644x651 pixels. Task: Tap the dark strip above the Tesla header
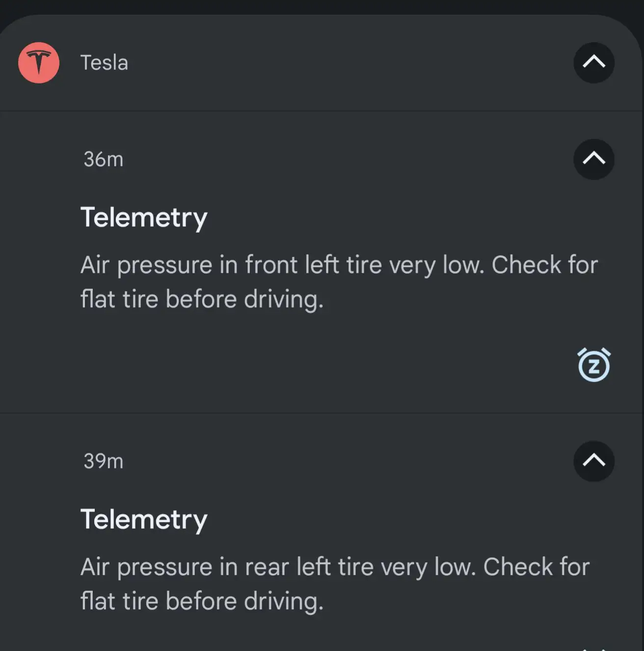click(322, 6)
